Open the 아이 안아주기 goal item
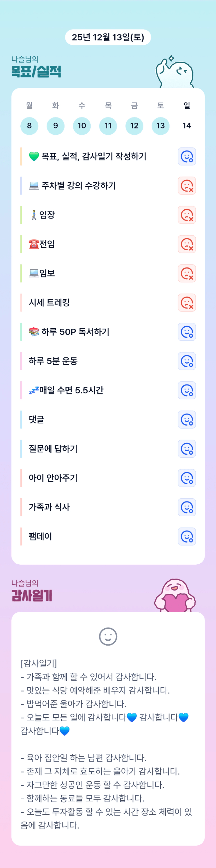 point(53,478)
